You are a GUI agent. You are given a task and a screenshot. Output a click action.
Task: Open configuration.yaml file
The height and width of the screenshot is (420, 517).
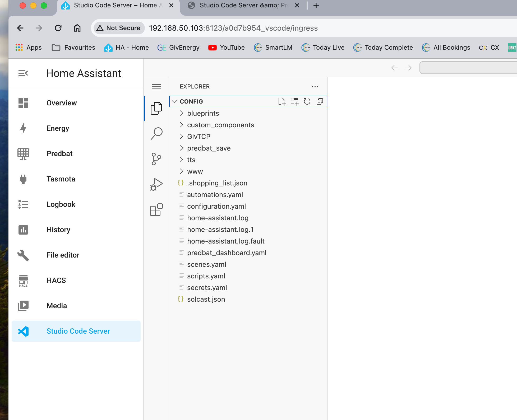(248, 206)
